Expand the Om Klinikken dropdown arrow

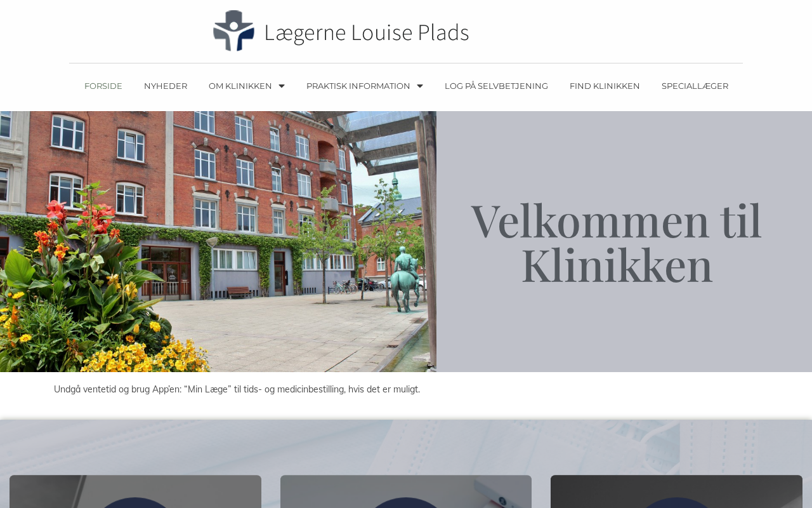(282, 86)
